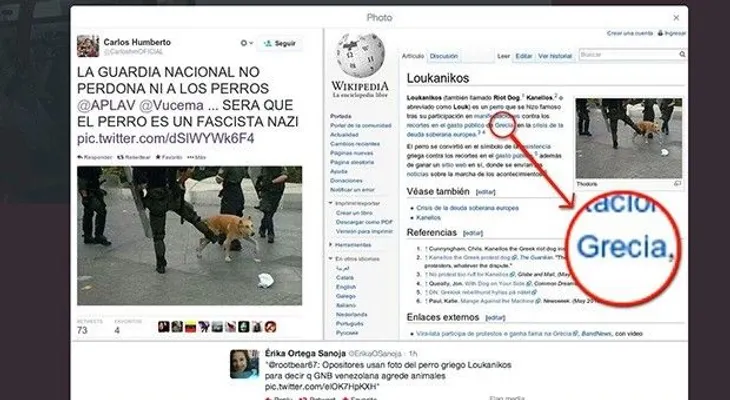Open the pic.twitter.com/elOK7HpKXH link
Image resolution: width=730 pixels, height=400 pixels.
point(321,387)
